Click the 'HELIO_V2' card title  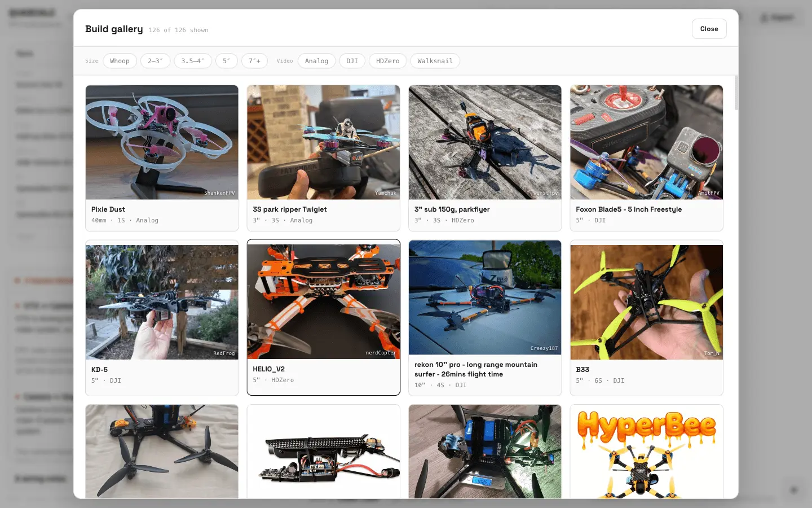tap(268, 369)
